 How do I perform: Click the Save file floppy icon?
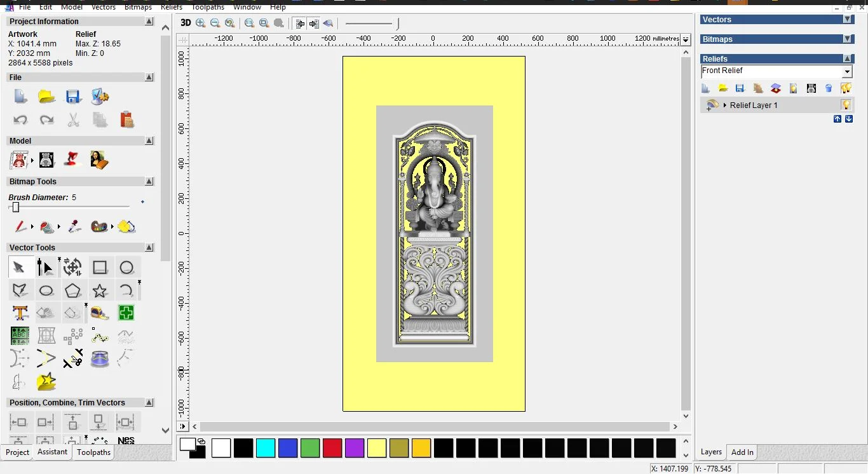coord(73,97)
